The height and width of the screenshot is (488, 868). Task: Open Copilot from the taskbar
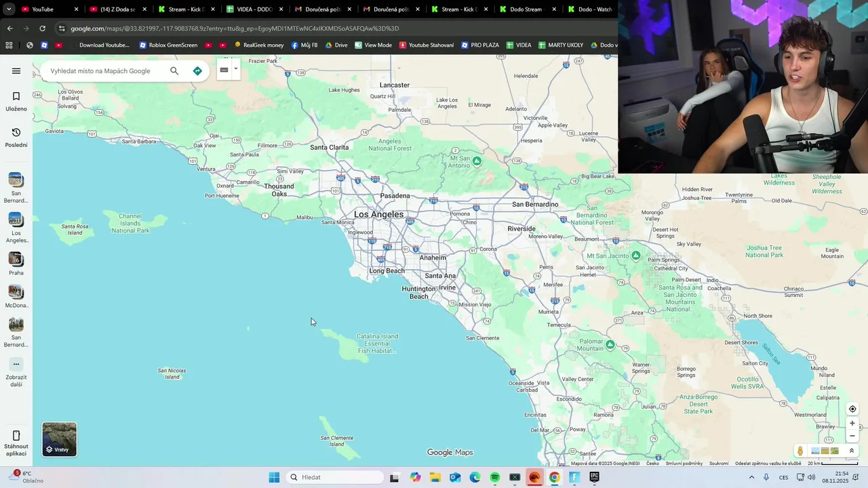(x=415, y=477)
